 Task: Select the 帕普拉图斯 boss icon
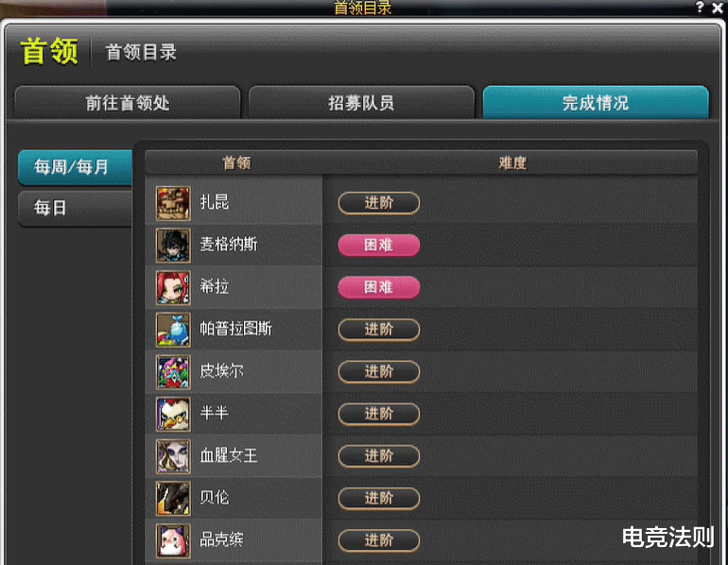tap(173, 330)
